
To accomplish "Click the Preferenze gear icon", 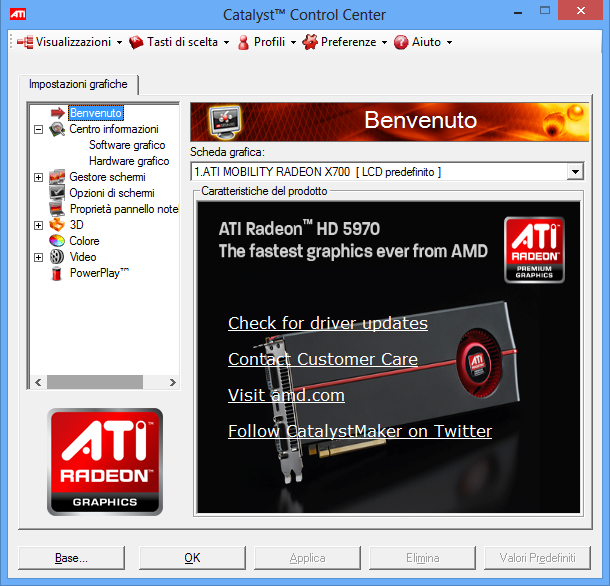I will coord(310,42).
